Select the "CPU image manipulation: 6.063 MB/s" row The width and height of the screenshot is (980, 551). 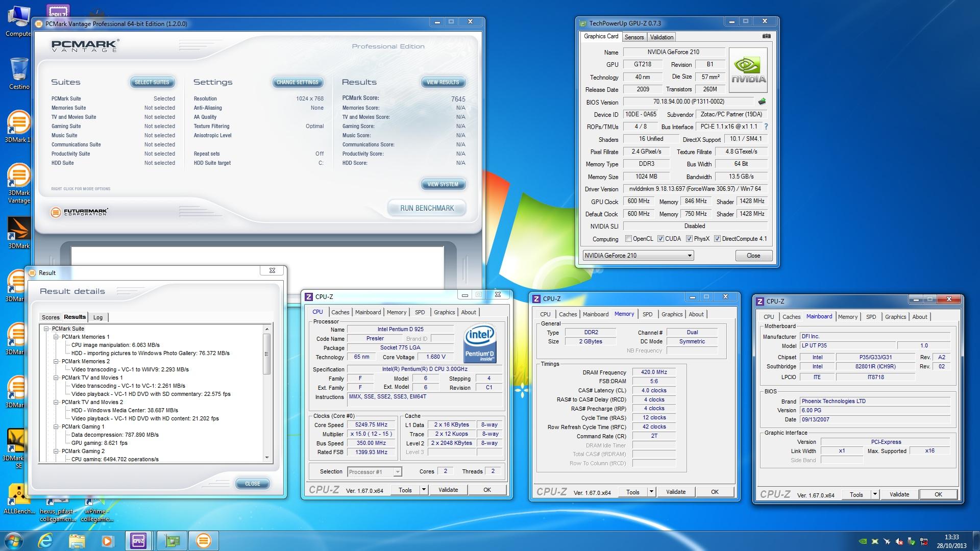click(x=115, y=345)
